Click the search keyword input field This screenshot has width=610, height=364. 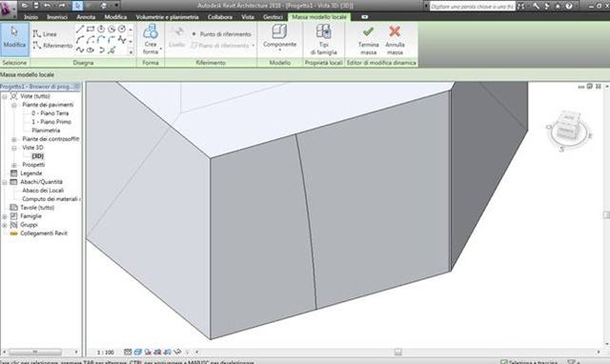click(472, 7)
